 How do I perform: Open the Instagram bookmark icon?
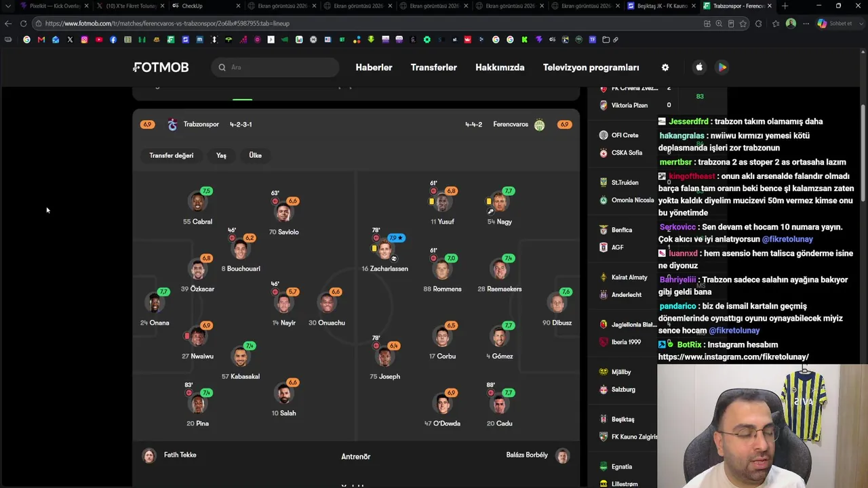(x=84, y=39)
